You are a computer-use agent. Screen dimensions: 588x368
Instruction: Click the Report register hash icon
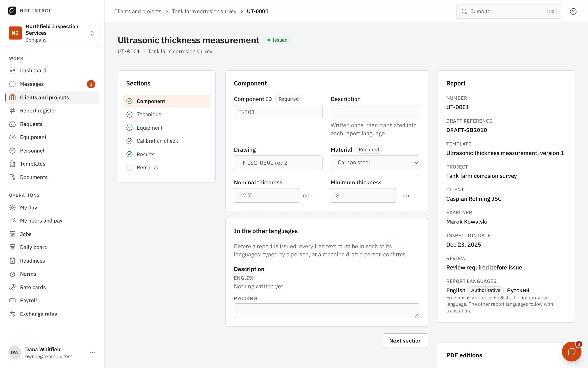pos(12,111)
